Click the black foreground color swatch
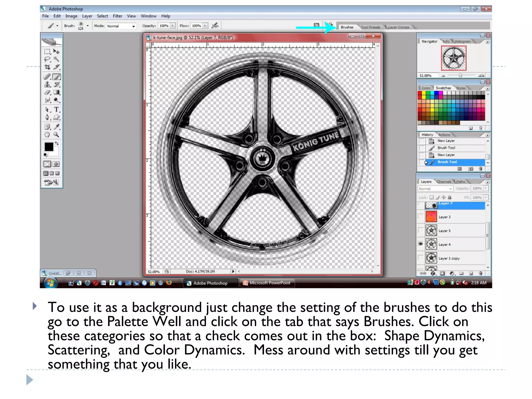Viewport: 532px width, 399px height. [x=49, y=147]
